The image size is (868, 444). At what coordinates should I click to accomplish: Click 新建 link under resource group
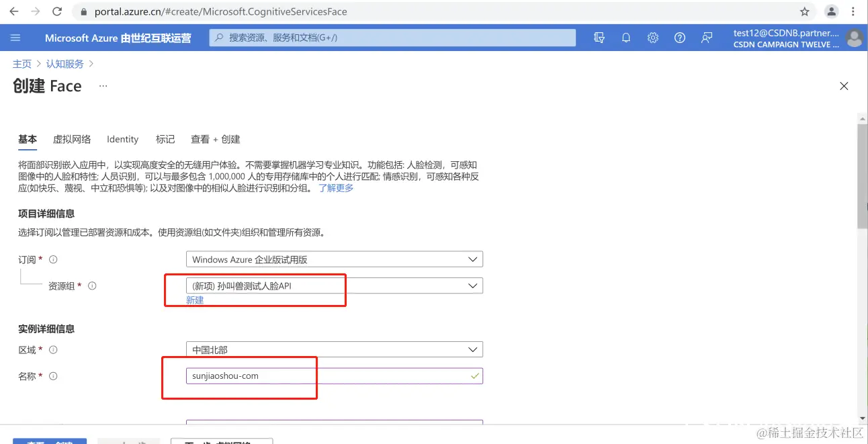coord(195,300)
